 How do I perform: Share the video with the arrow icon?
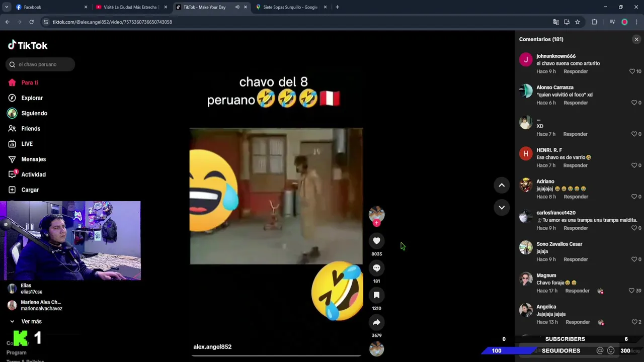376,322
